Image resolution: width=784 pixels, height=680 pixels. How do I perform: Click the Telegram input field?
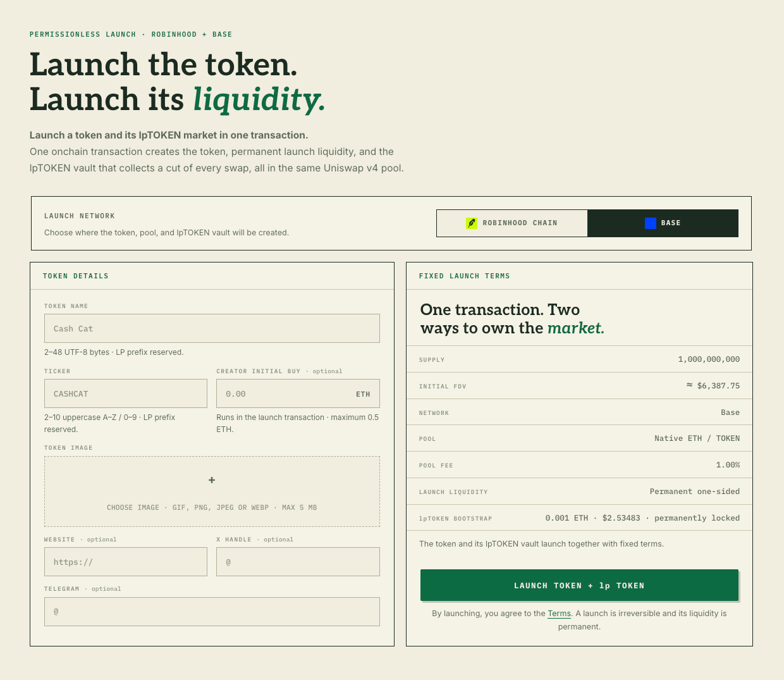tap(212, 612)
